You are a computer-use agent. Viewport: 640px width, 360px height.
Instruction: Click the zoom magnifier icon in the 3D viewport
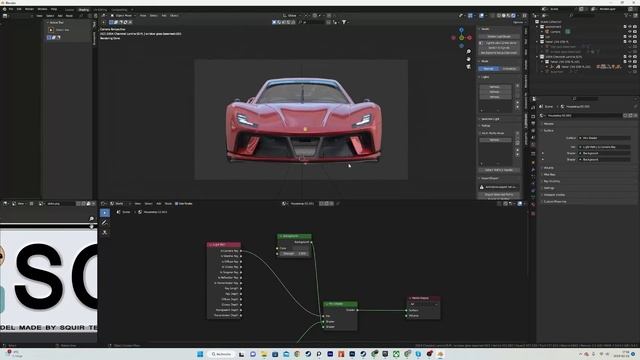click(x=469, y=51)
